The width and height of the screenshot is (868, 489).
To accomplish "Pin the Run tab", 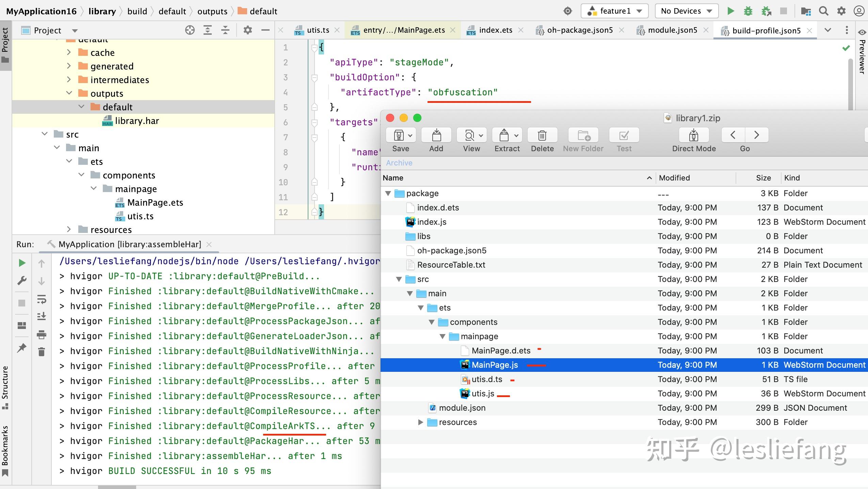I will (22, 348).
